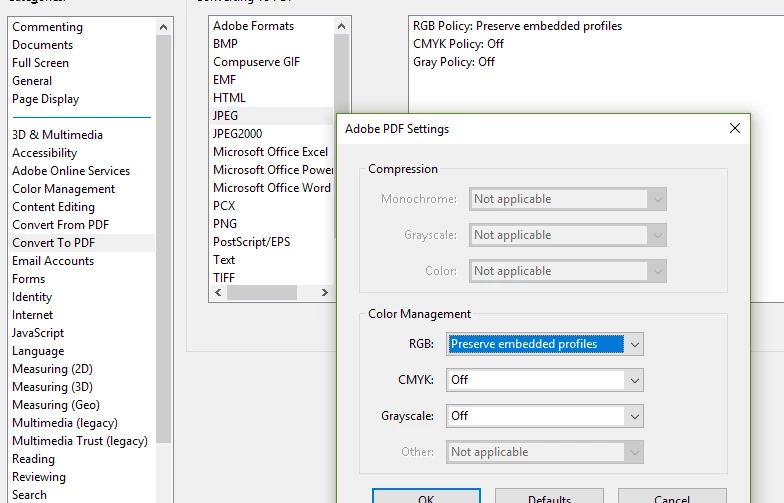Click the Defaults button
Viewport: 784px width, 503px height.
click(550, 498)
